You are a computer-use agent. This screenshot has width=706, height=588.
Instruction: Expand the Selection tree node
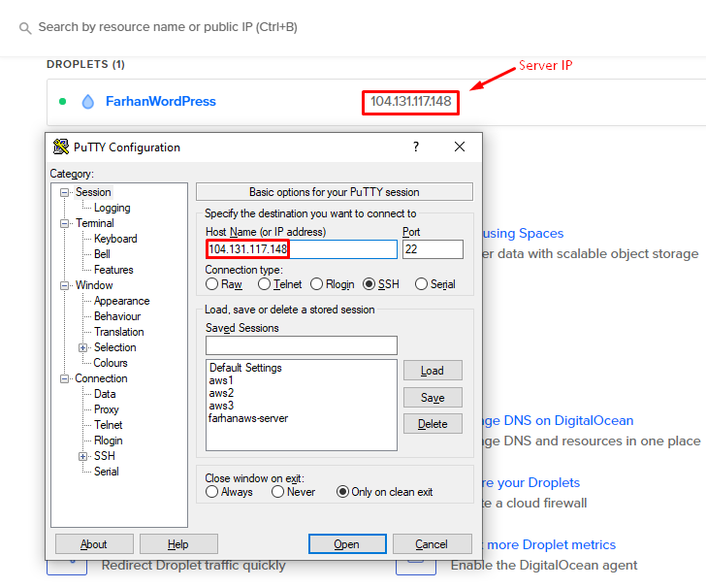point(82,347)
